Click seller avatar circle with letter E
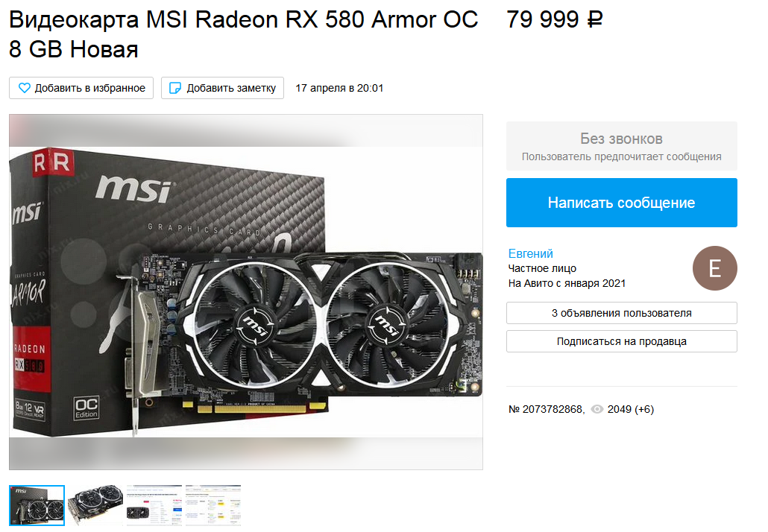Screen dimensions: 768x532 714,268
